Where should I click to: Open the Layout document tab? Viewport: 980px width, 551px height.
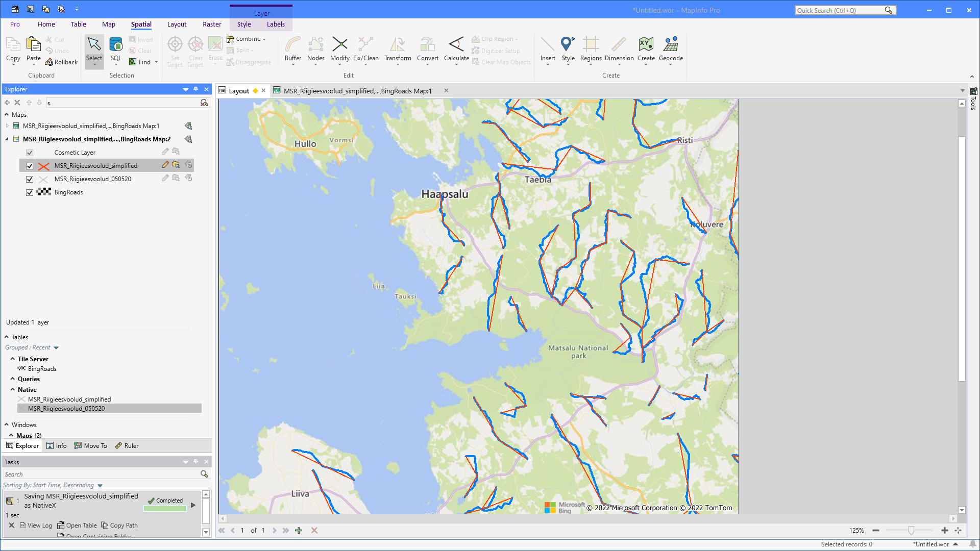[238, 91]
